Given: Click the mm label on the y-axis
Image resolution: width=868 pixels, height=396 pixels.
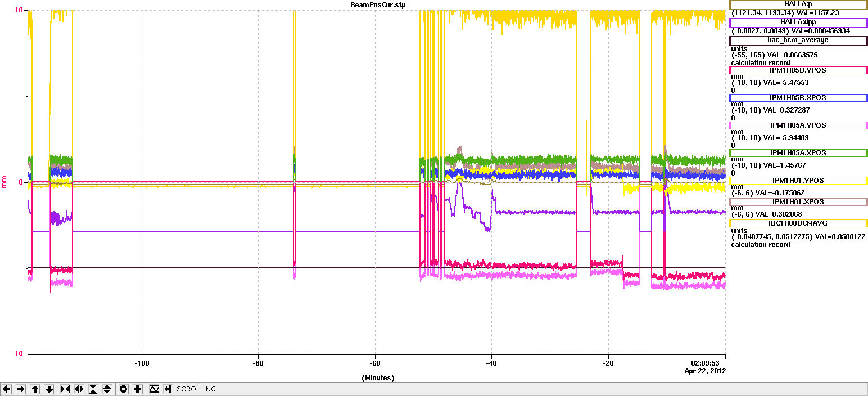Looking at the screenshot, I should [x=4, y=182].
